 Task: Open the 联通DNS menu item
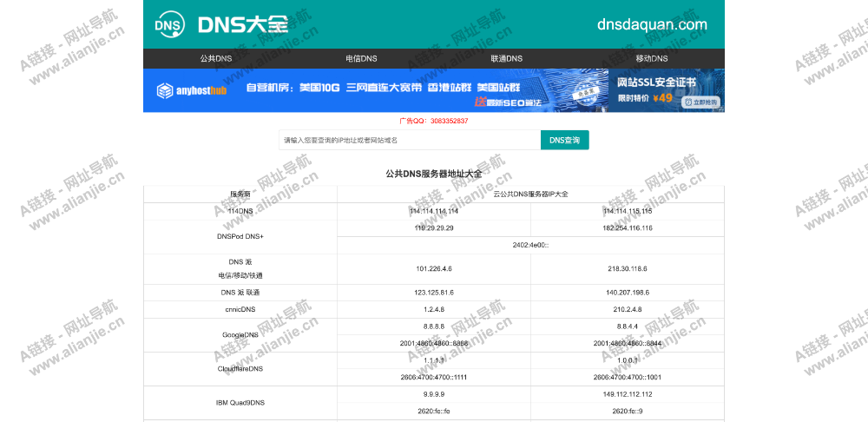pos(507,59)
